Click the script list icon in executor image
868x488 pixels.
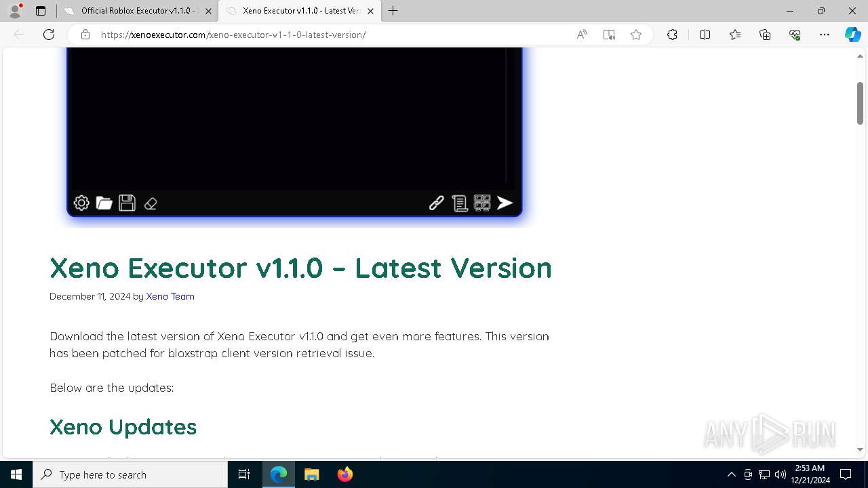coord(460,203)
